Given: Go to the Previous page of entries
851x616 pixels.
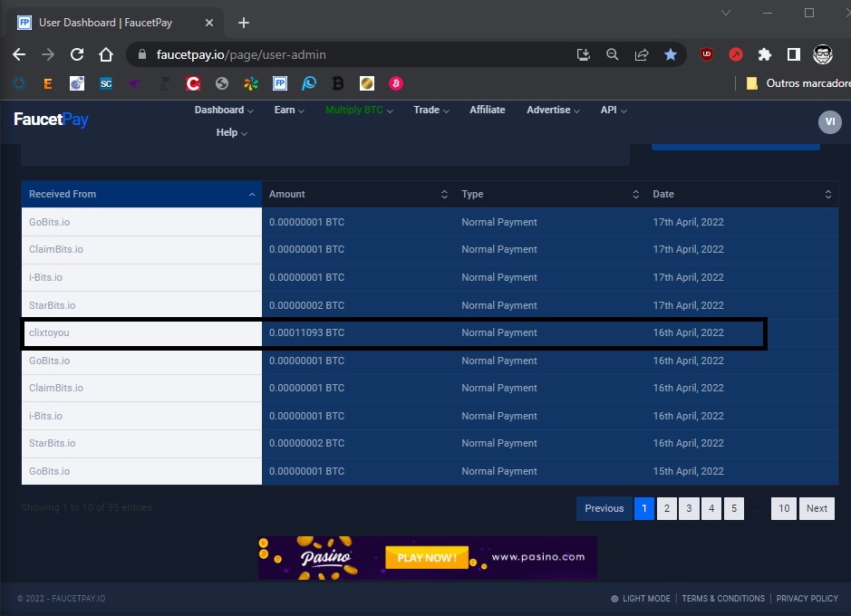Looking at the screenshot, I should pyautogui.click(x=604, y=508).
